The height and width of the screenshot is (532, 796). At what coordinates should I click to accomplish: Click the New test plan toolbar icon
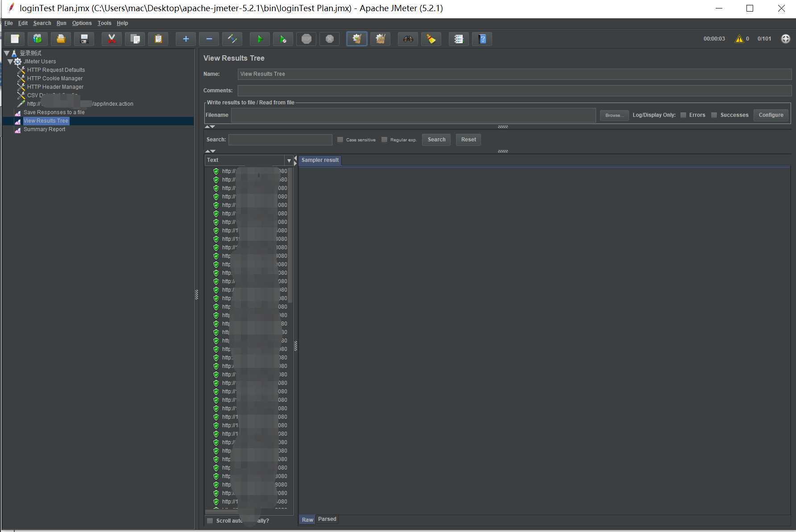coord(15,39)
